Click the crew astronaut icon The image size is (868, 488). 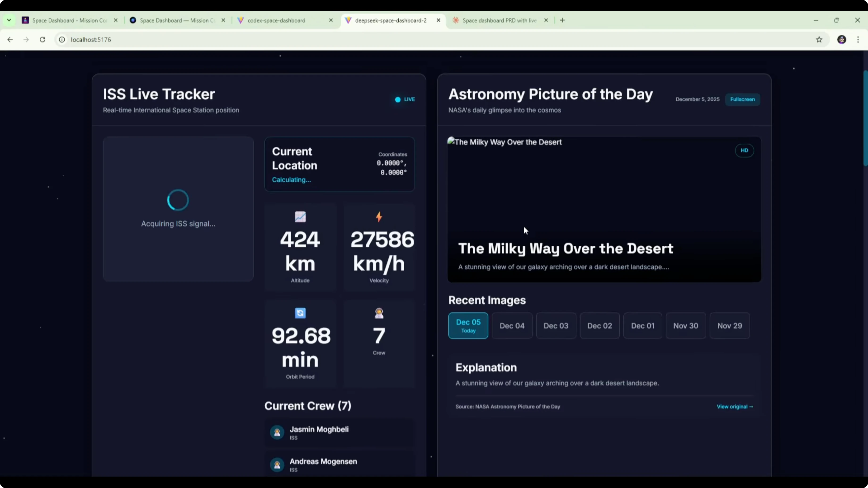click(x=379, y=313)
